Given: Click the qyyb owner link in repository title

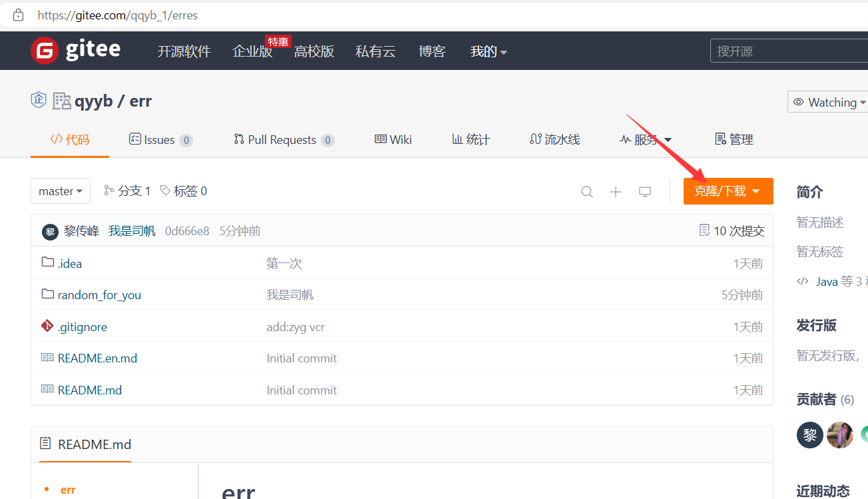Looking at the screenshot, I should pos(94,101).
